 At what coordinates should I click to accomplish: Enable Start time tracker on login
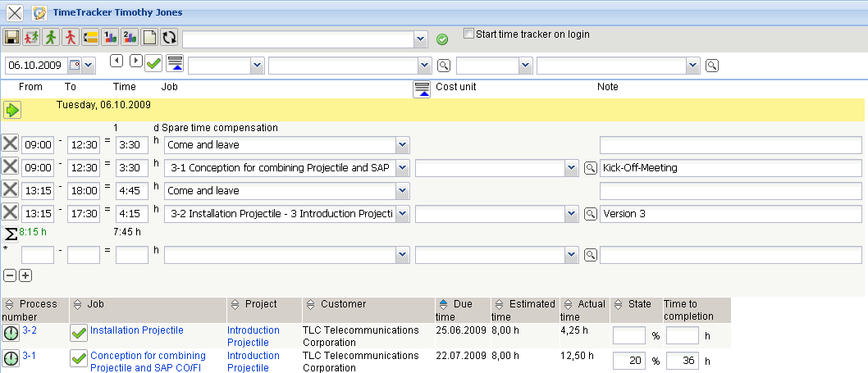pyautogui.click(x=468, y=34)
